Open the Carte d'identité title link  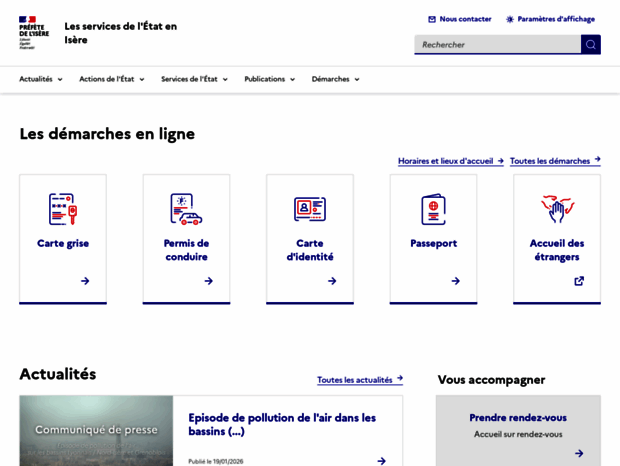[310, 250]
